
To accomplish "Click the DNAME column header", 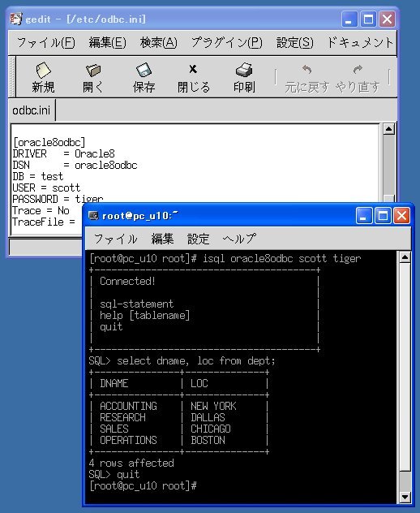I will point(114,383).
